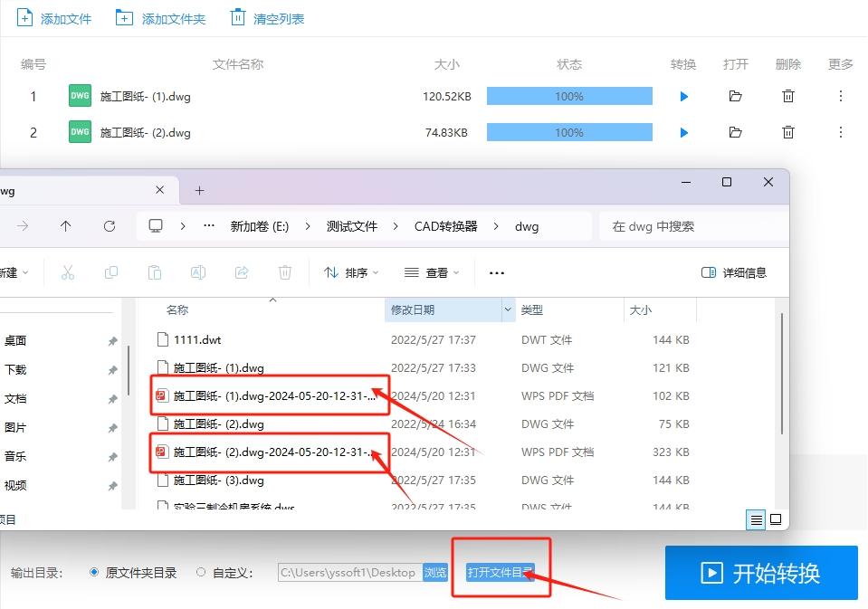
Task: Delete 施工图纸- (1).dwg with its trash icon
Action: (x=788, y=96)
